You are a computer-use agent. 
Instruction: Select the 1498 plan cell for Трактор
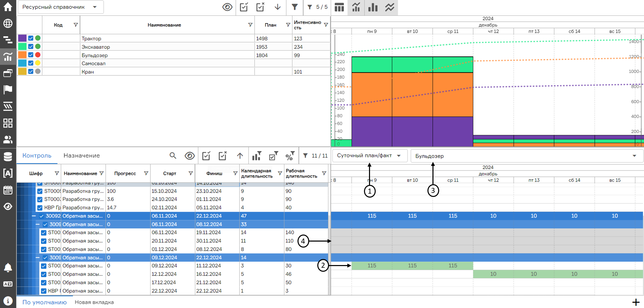[273, 38]
